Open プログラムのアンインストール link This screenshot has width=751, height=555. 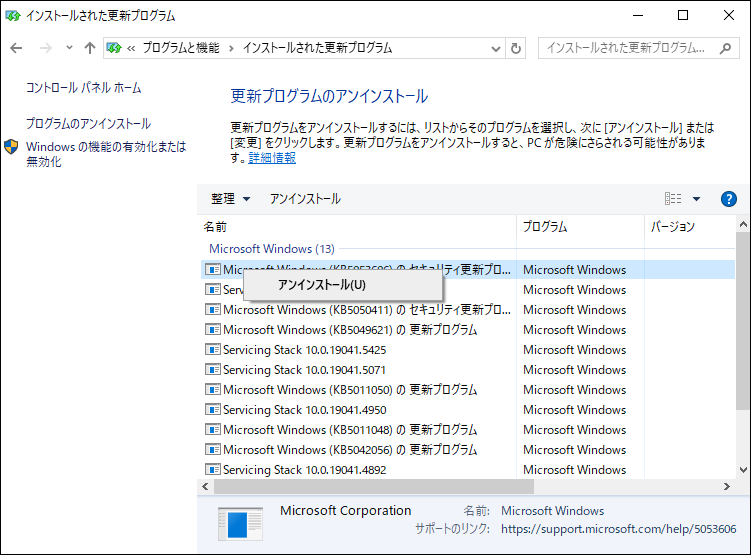(x=88, y=124)
